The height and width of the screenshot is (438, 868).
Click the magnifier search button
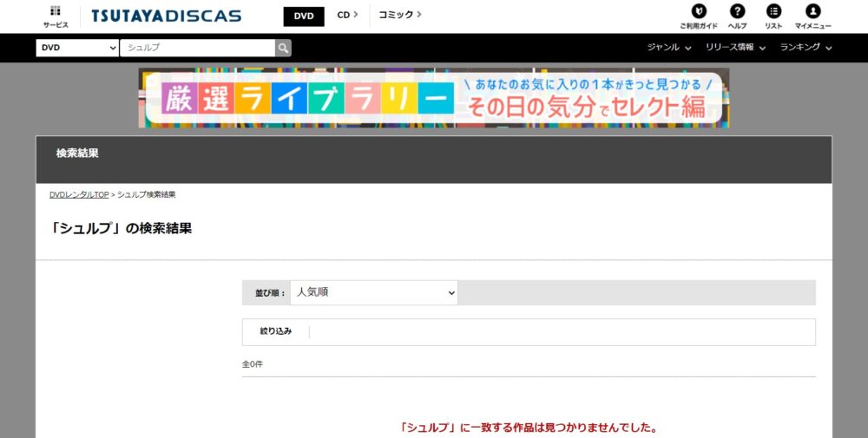pos(283,48)
